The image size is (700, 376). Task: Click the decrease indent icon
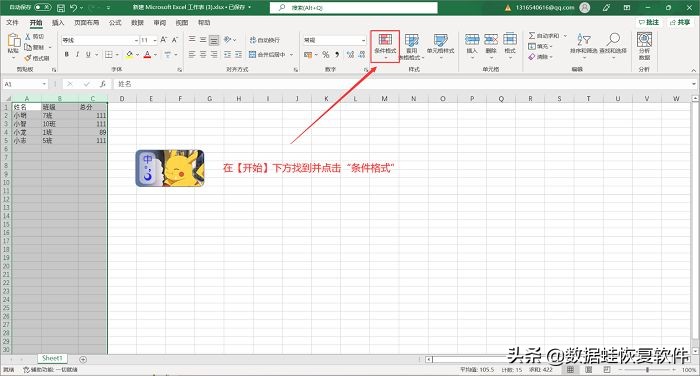pos(228,54)
